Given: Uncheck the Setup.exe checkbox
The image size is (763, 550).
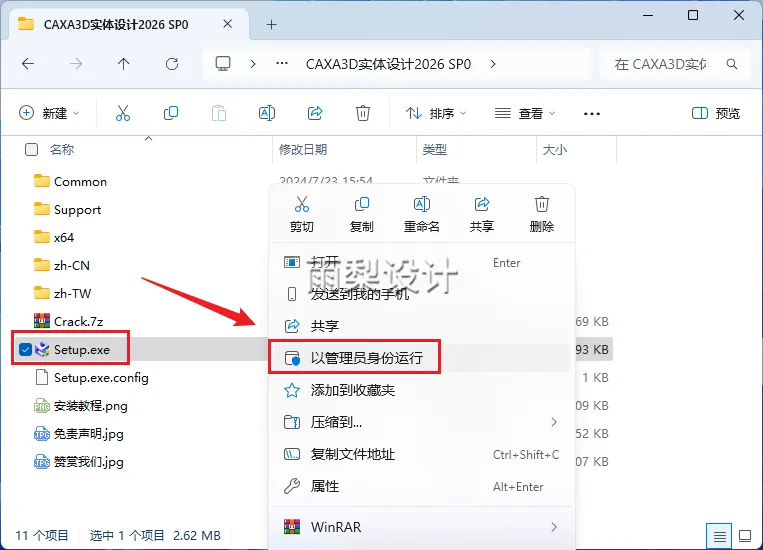Looking at the screenshot, I should point(25,349).
